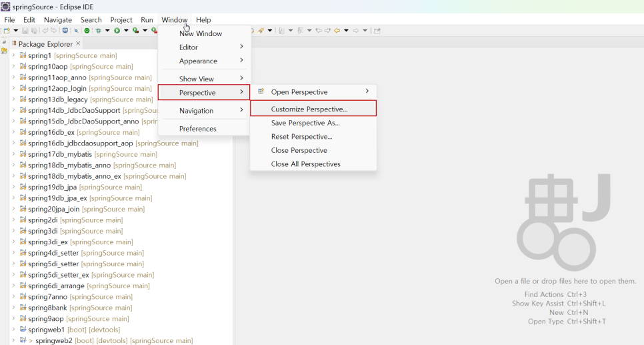Click the Package Explorer tab icon
644x345 pixels.
pyautogui.click(x=15, y=43)
